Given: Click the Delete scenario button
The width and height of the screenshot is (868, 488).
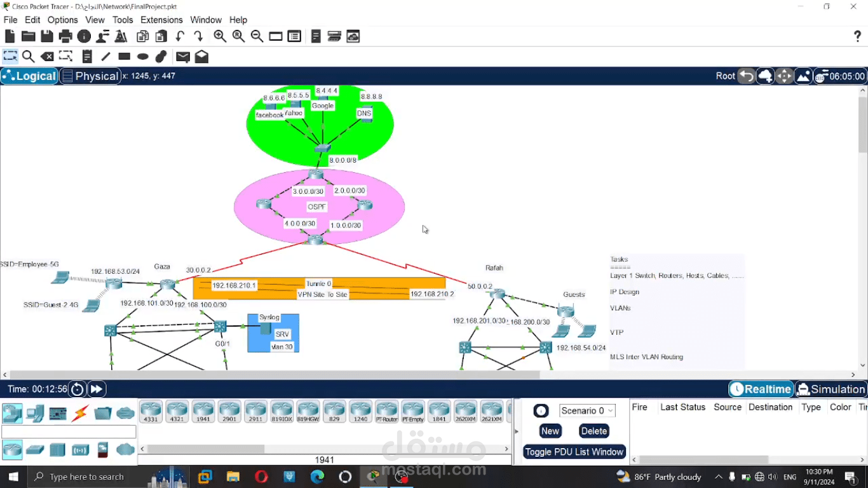Looking at the screenshot, I should click(x=594, y=431).
